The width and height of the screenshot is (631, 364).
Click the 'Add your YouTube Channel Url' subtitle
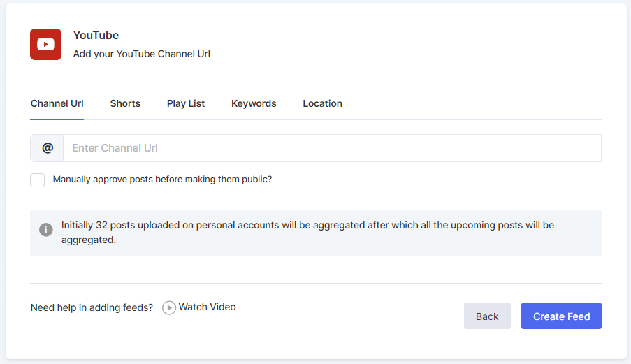click(x=141, y=54)
